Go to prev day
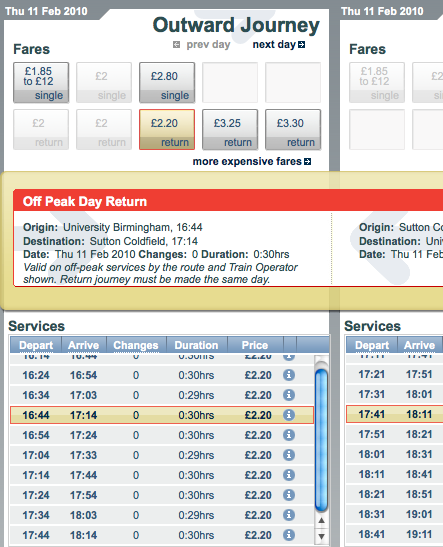 pyautogui.click(x=202, y=45)
